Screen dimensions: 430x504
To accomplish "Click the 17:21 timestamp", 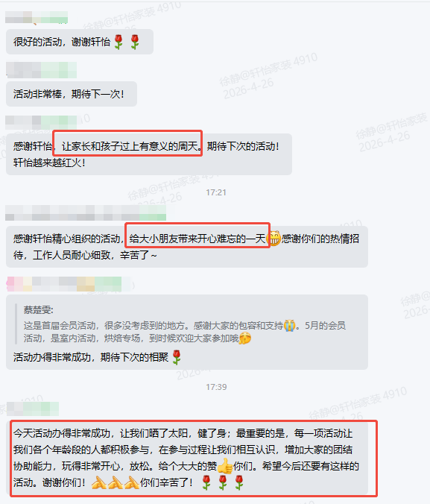I will pos(216,192).
